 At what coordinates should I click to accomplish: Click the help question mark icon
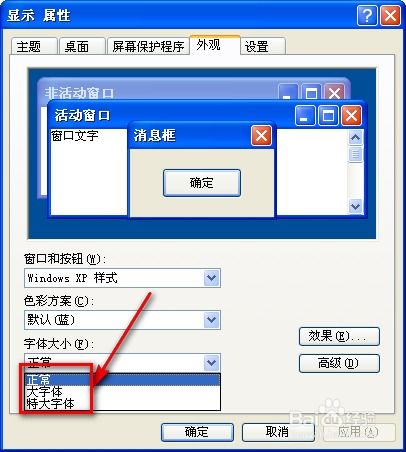point(367,15)
